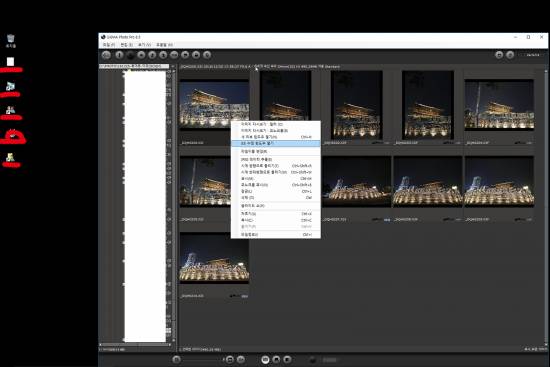Image resolution: width=550 pixels, height=367 pixels.
Task: Click the first round icon in the top toolbar
Action: point(106,55)
